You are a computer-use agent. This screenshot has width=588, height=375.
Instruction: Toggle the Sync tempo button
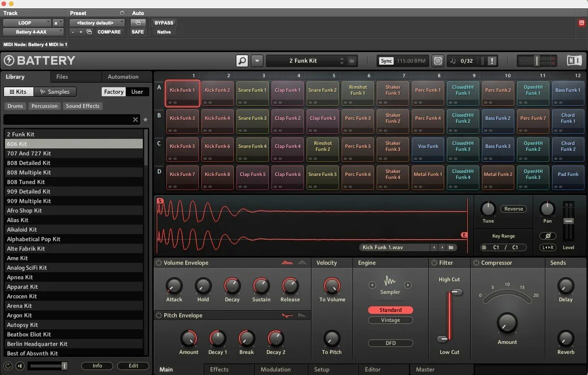click(386, 61)
